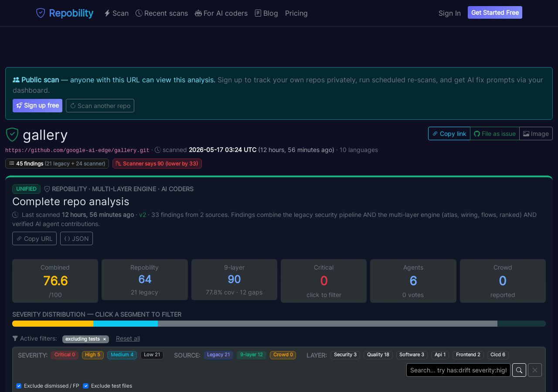Open For AI coders page
This screenshot has width=558, height=392.
pyautogui.click(x=221, y=13)
